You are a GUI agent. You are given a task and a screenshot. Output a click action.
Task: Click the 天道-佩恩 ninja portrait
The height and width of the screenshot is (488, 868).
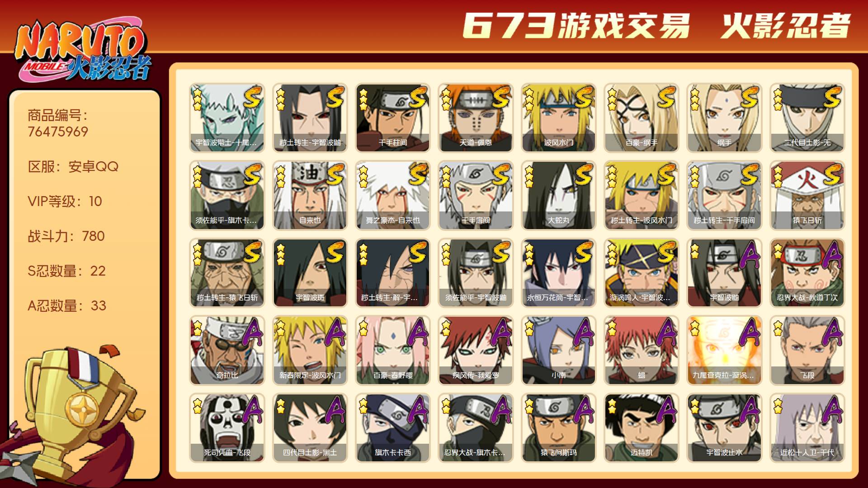point(476,118)
